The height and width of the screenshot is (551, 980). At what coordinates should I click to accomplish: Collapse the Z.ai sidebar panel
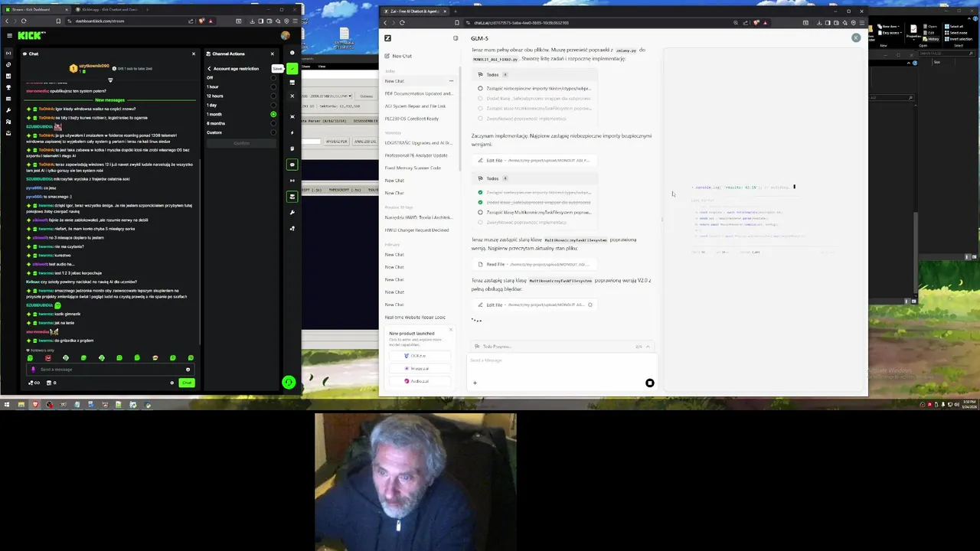pyautogui.click(x=456, y=38)
